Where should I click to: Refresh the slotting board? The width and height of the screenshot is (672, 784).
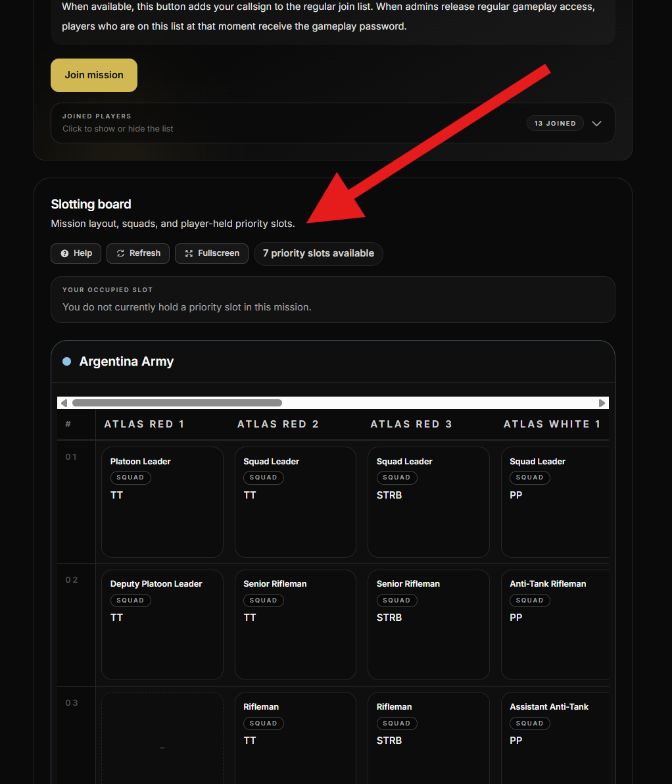point(138,253)
